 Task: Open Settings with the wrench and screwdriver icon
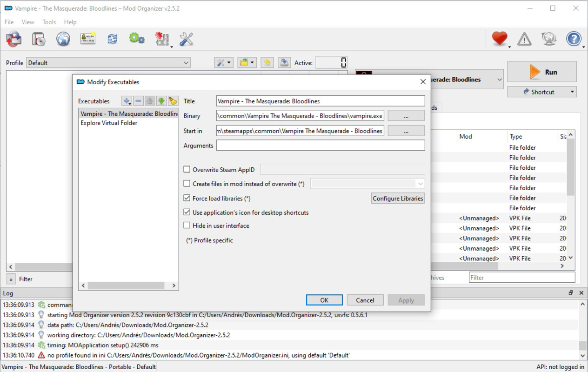pos(186,39)
